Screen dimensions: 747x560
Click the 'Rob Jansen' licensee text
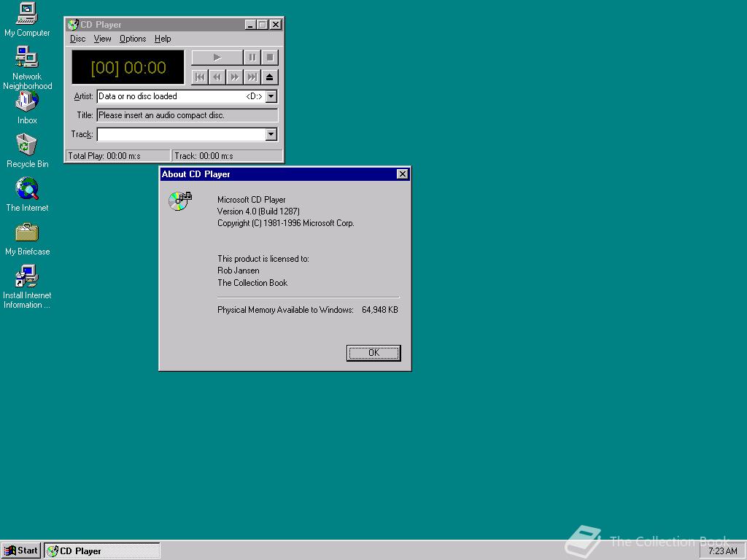point(239,271)
